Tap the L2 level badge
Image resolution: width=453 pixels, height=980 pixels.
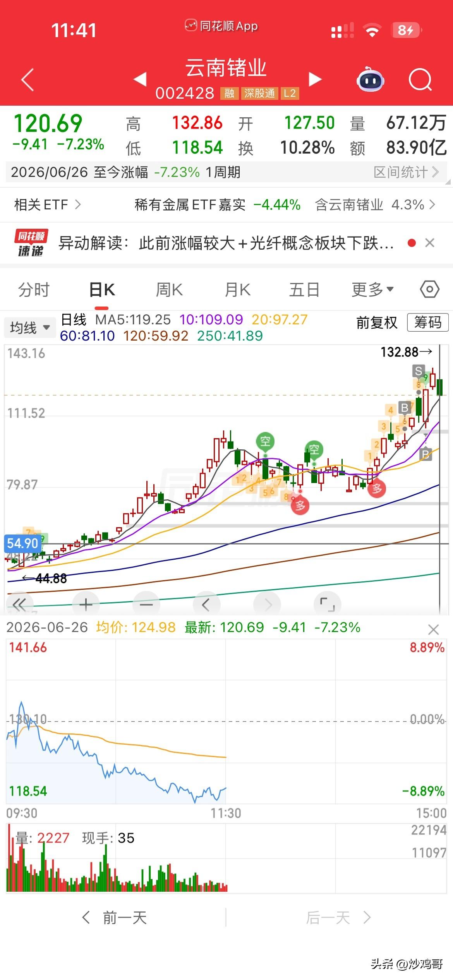point(290,93)
